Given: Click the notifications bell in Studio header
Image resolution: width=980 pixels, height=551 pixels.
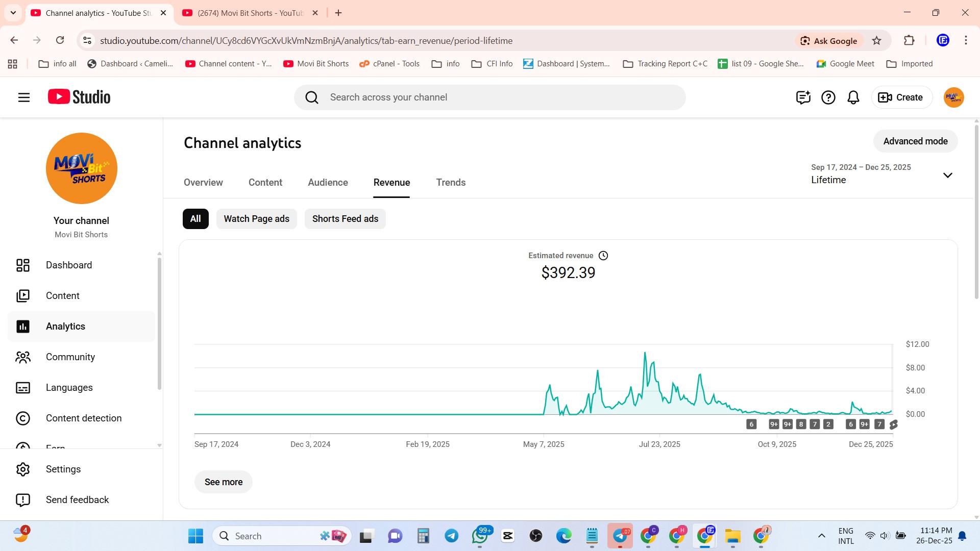Looking at the screenshot, I should click(x=853, y=97).
